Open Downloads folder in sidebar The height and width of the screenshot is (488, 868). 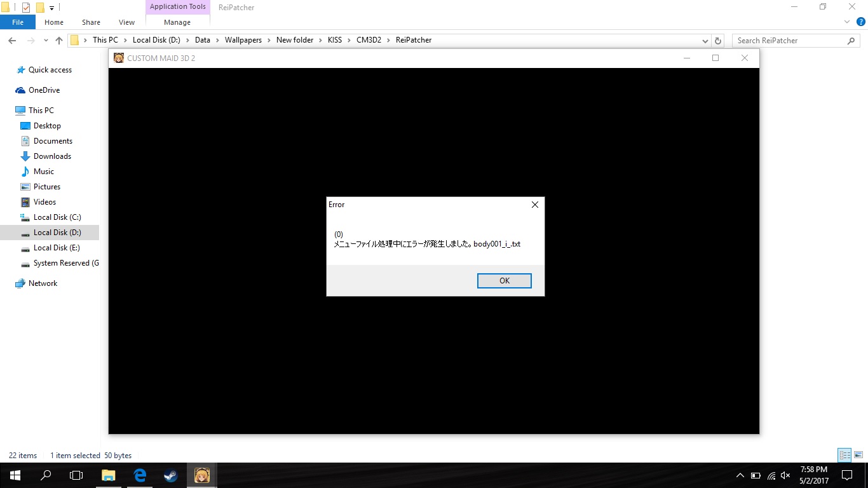click(52, 156)
